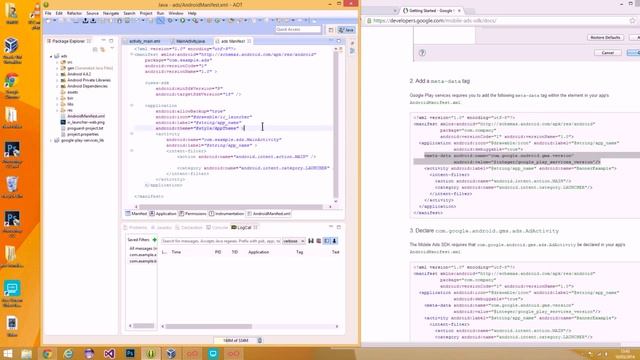Switch to the Application manifest tab
Screen dimensions: 640x360
163,213
